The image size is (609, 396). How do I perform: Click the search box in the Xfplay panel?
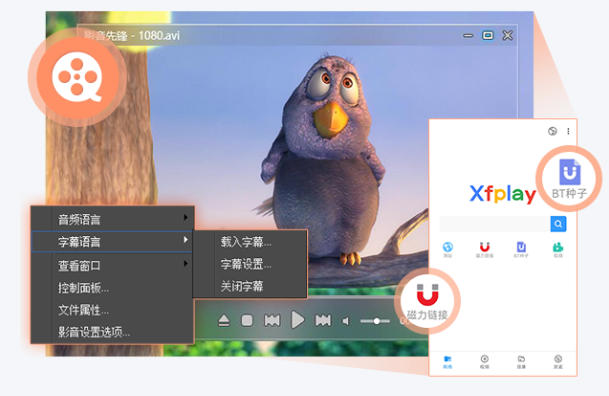click(x=495, y=224)
